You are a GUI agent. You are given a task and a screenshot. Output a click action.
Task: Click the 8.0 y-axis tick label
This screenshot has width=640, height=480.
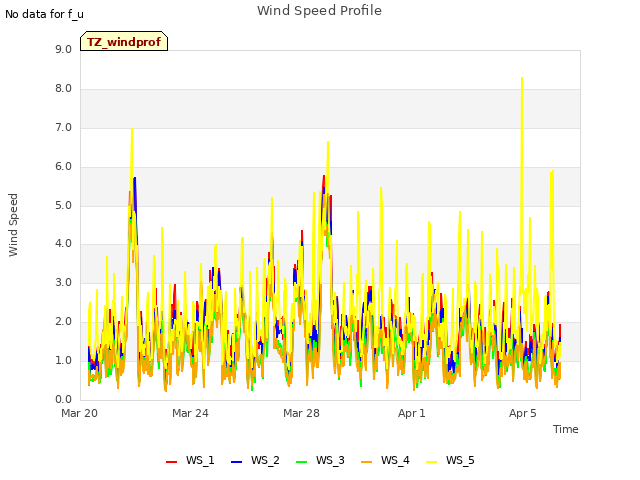[63, 89]
